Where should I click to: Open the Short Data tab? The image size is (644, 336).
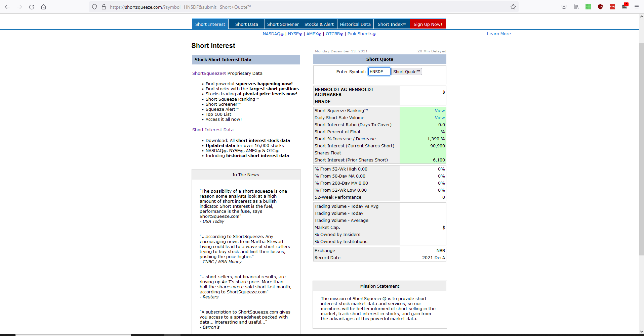click(247, 24)
